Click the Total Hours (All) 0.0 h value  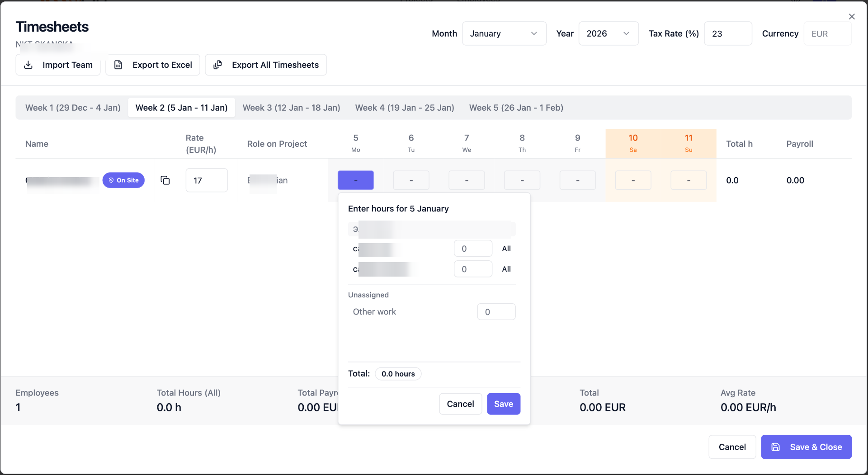[x=169, y=407]
